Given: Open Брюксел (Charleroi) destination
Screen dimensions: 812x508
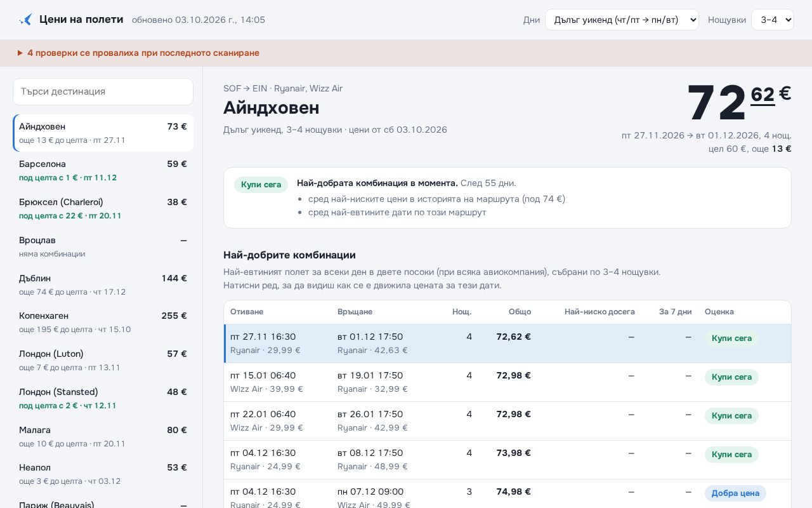Looking at the screenshot, I should tap(103, 209).
